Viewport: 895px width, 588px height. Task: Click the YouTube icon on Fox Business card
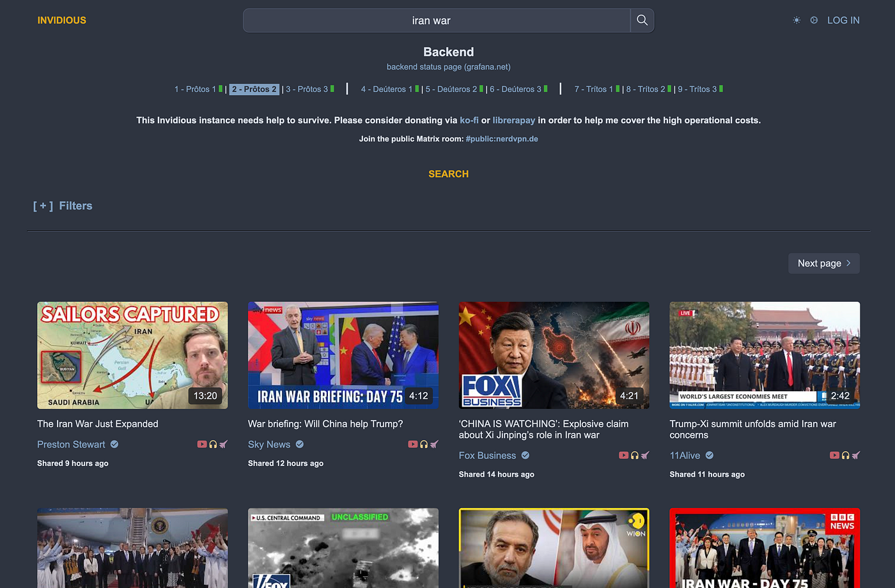[x=624, y=455]
